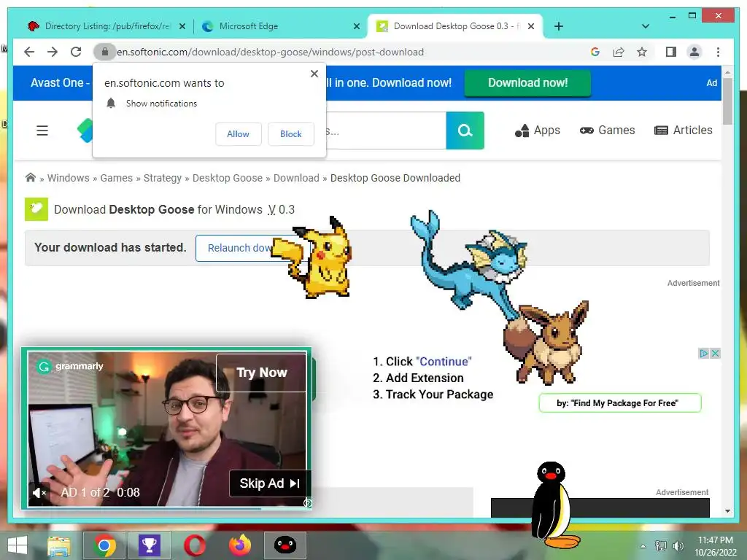This screenshot has height=560, width=747.
Task: Click the page vertical scrollbar thumb
Action: pyautogui.click(x=727, y=101)
